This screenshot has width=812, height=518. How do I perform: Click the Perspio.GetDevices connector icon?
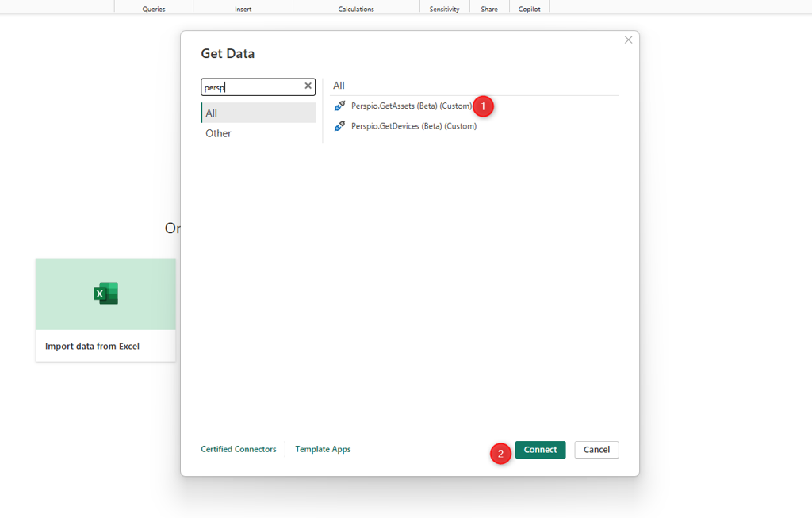[339, 126]
